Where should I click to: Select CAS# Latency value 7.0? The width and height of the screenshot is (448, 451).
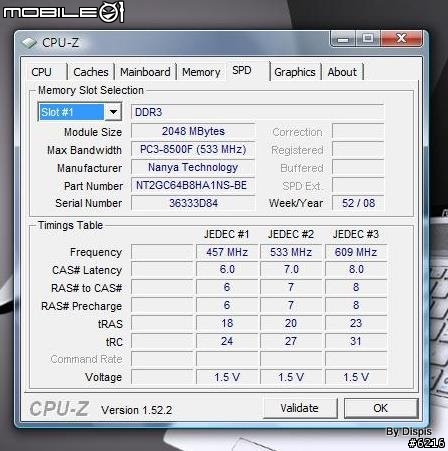291,269
